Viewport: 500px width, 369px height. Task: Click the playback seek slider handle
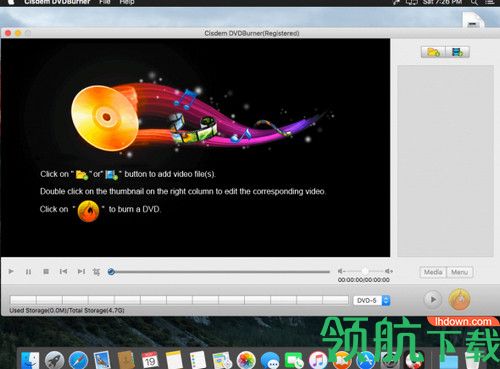[111, 272]
